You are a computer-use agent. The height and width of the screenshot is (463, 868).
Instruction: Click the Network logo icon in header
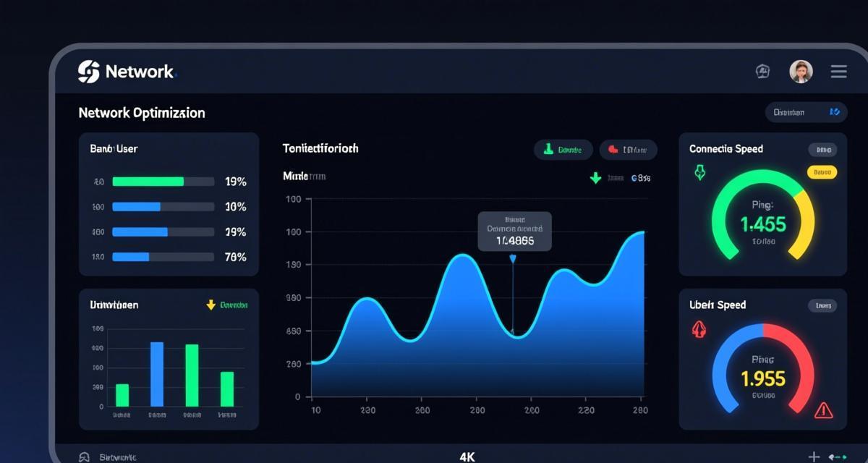(x=88, y=72)
